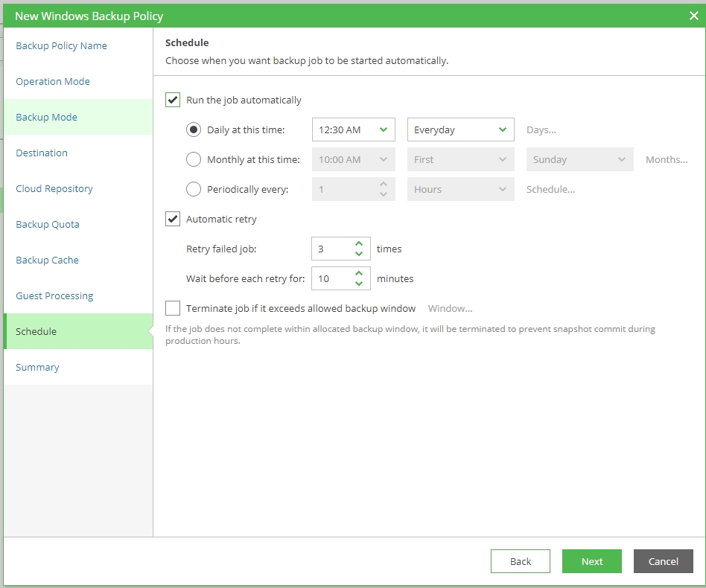Click the Retry failed job number field
Viewport: 706px width, 588px height.
(331, 249)
